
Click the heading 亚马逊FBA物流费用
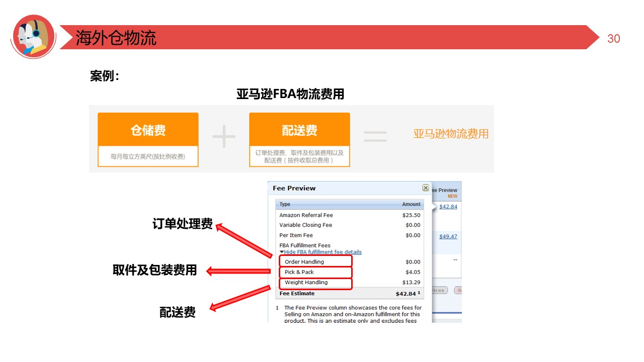(290, 94)
